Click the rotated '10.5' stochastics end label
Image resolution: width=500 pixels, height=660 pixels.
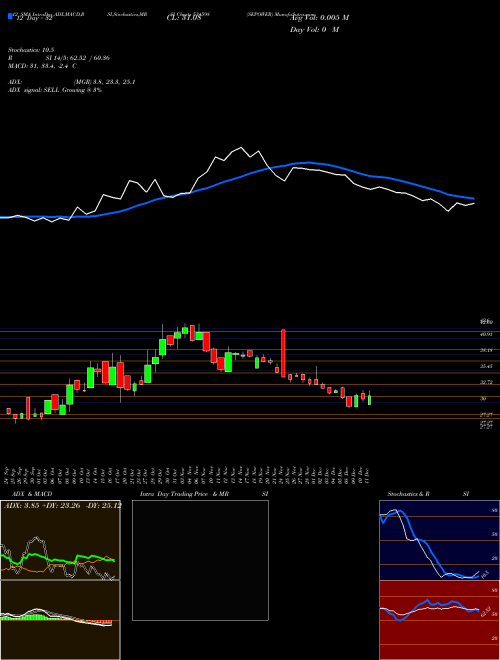pos(484,574)
